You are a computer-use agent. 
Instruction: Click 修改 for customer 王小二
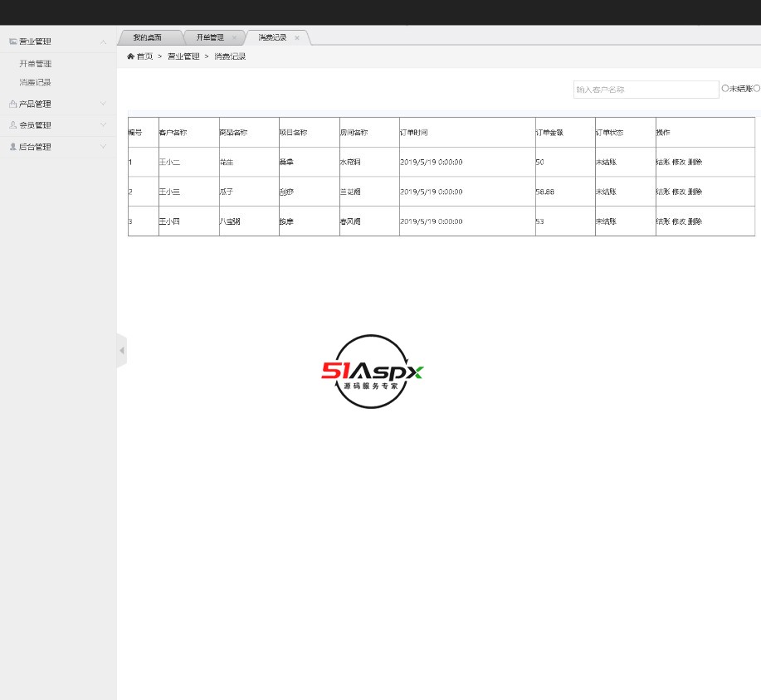pyautogui.click(x=679, y=162)
